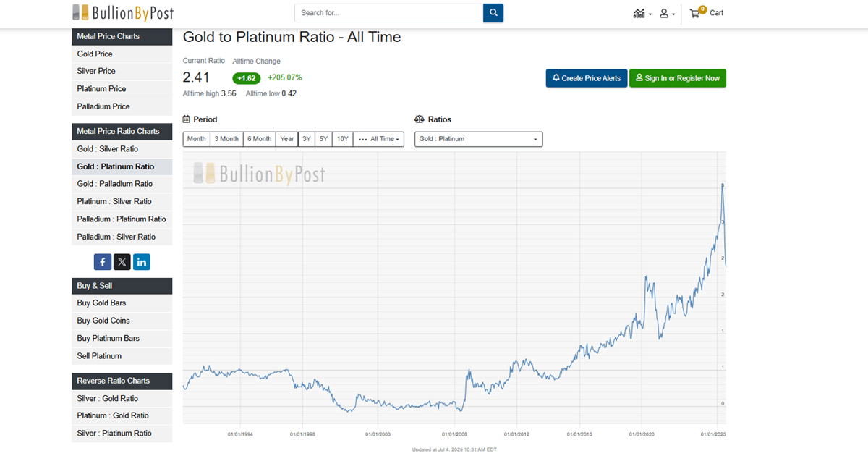Viewport: 868px width, 456px height.
Task: Open Platinum : Silver Ratio page
Action: (122, 202)
